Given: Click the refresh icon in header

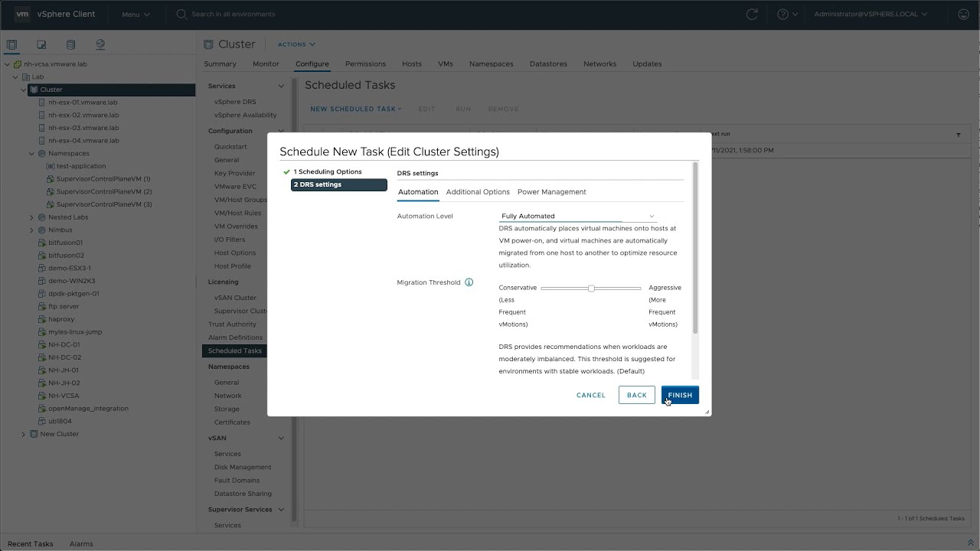Looking at the screenshot, I should click(752, 14).
